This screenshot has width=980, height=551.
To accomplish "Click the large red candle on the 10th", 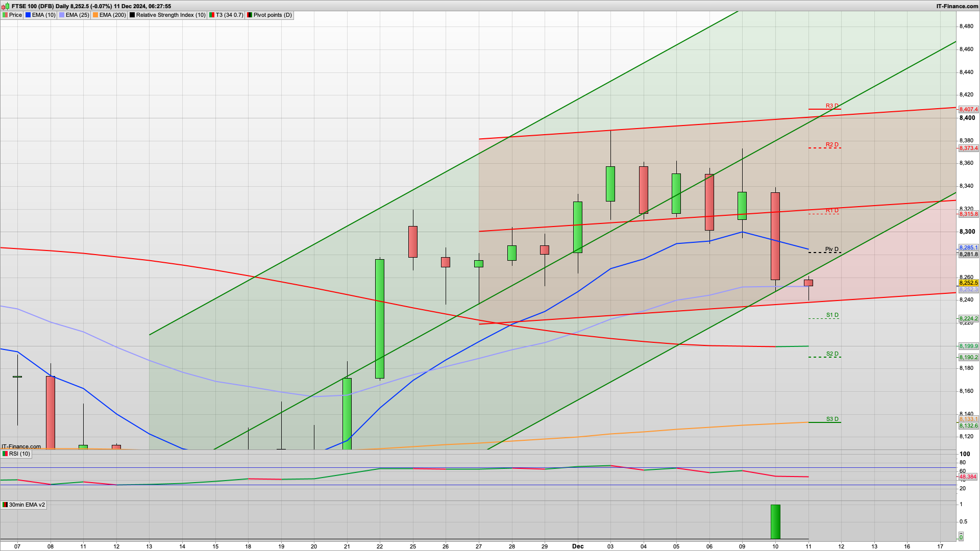I will click(775, 236).
